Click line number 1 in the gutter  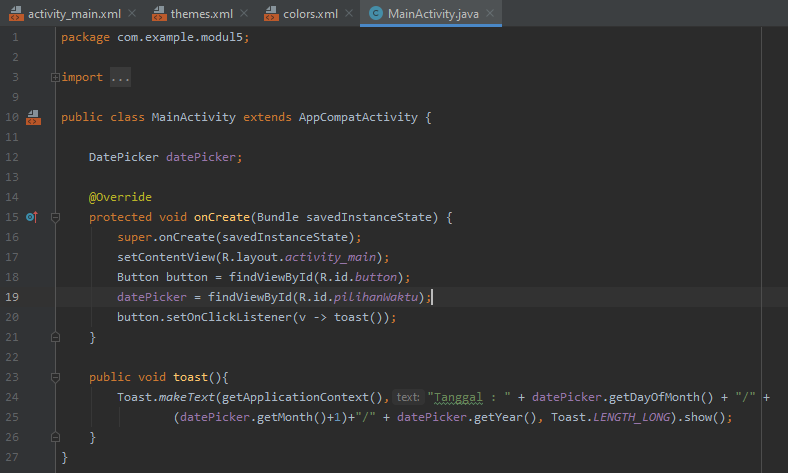(15, 37)
